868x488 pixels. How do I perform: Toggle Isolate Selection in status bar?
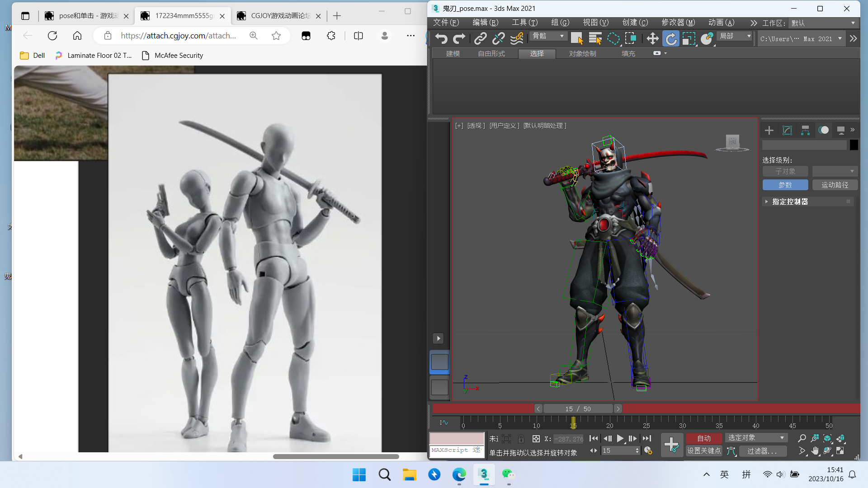506,439
